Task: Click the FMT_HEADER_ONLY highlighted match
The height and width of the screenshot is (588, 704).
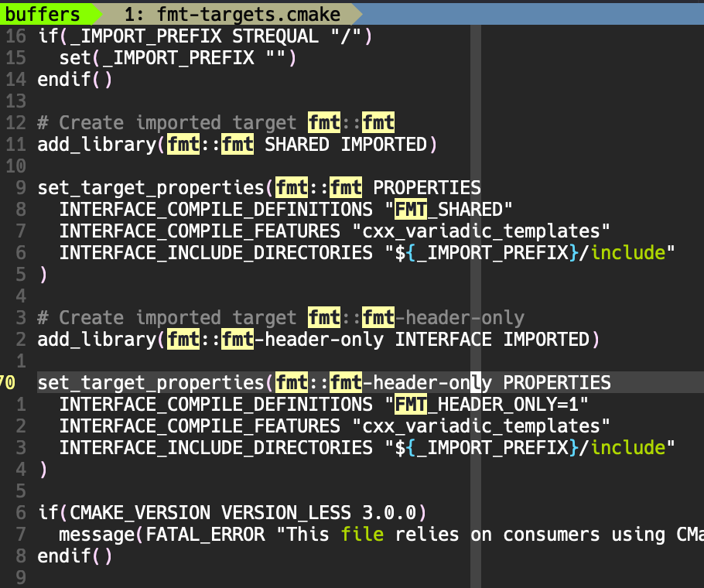Action: click(411, 404)
